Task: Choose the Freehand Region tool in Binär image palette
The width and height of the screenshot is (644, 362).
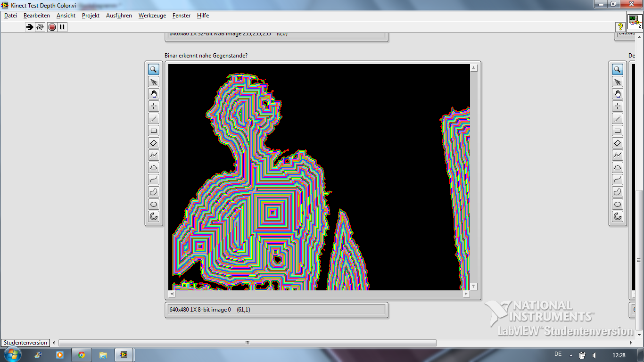Action: [x=154, y=192]
